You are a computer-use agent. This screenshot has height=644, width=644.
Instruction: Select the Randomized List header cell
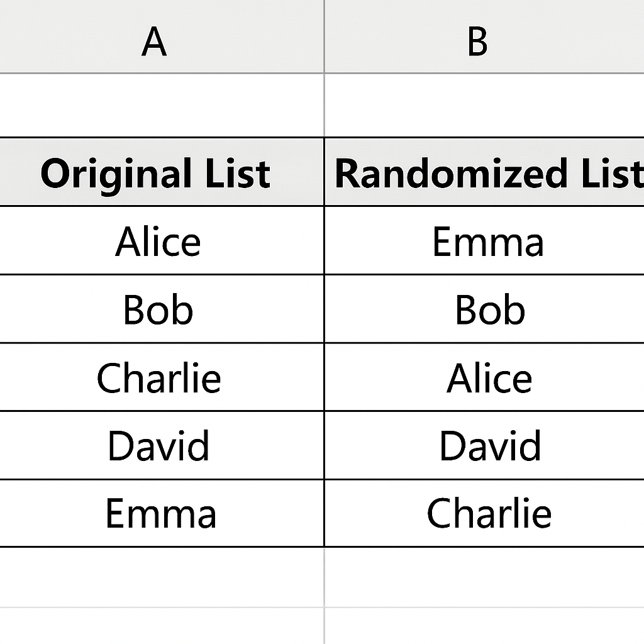coord(488,173)
